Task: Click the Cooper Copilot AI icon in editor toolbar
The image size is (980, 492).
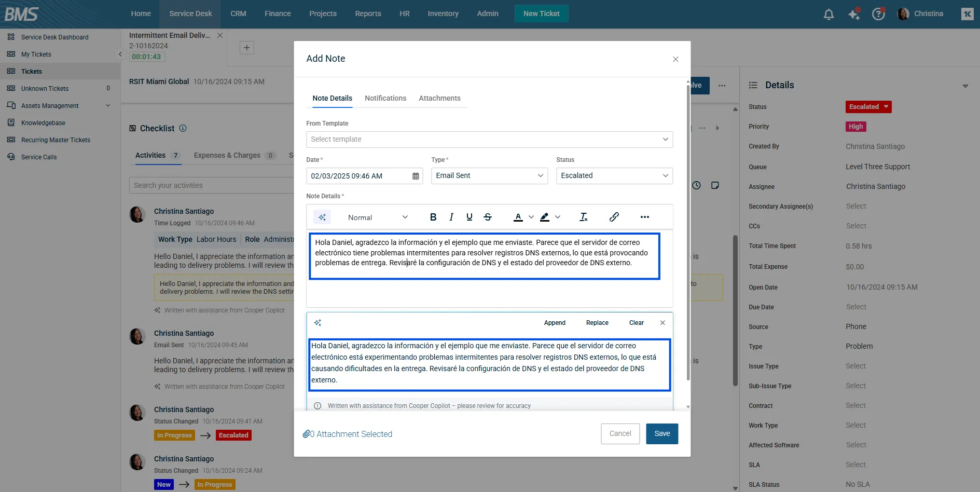Action: [x=322, y=217]
